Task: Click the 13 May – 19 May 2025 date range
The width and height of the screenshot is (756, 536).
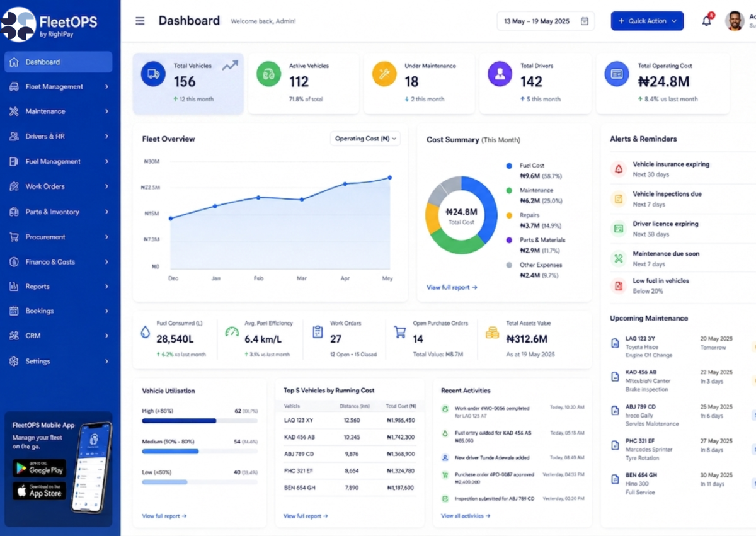Action: (546, 21)
